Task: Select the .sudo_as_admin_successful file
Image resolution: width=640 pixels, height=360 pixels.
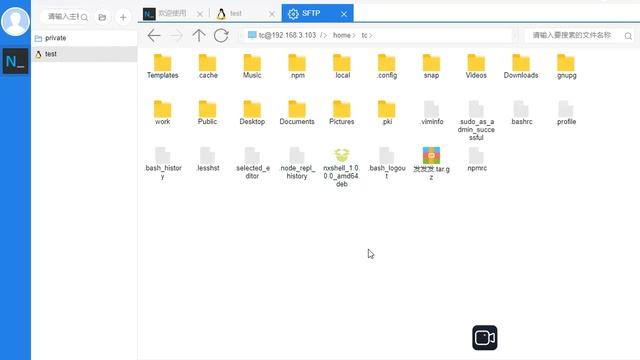Action: [x=476, y=121]
